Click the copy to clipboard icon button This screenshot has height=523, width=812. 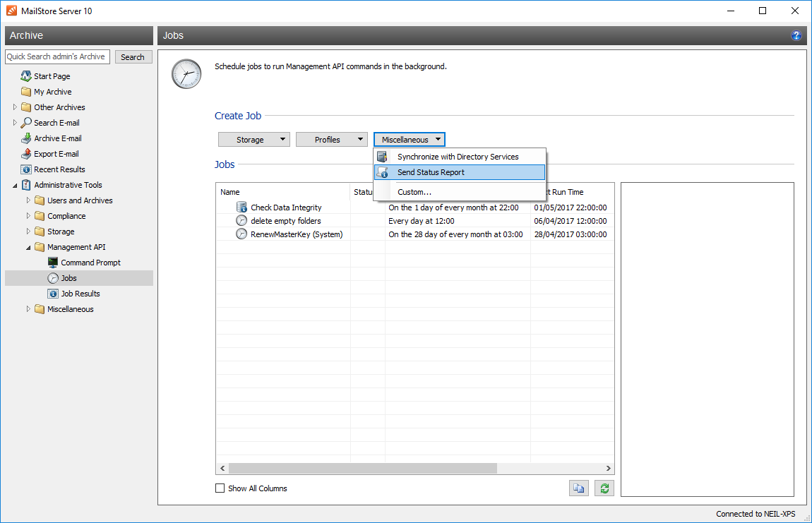pos(578,488)
